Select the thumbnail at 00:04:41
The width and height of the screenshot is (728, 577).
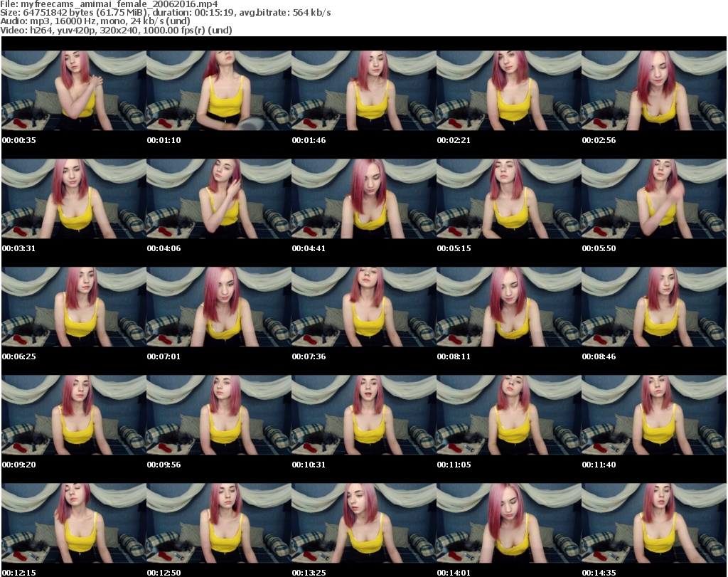pos(364,198)
